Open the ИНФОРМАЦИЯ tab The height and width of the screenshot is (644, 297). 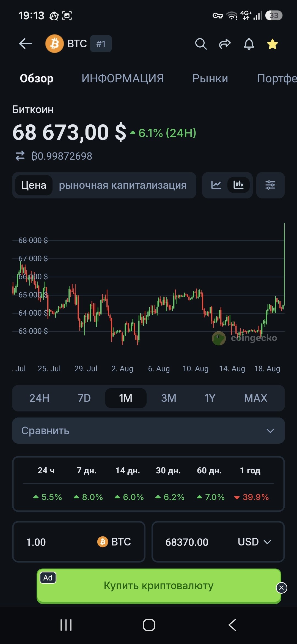coord(122,78)
